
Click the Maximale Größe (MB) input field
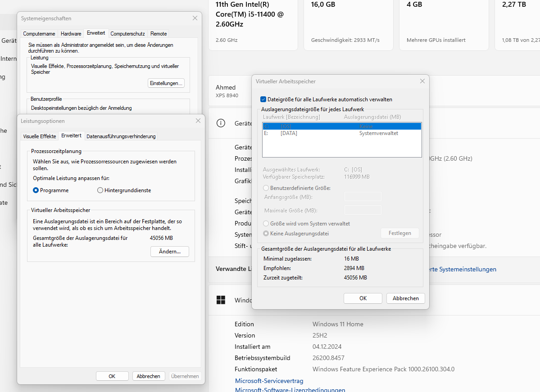pos(363,210)
